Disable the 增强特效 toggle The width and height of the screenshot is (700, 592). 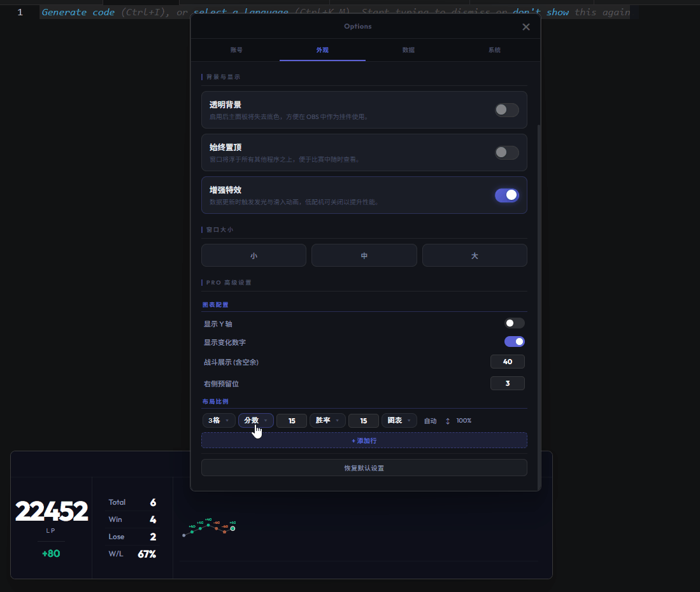pos(506,195)
